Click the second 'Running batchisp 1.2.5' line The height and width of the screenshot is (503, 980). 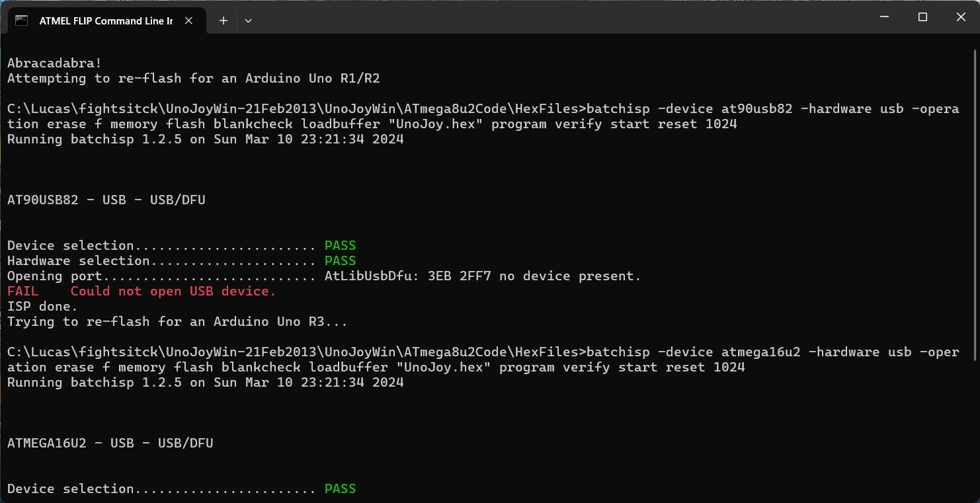206,383
